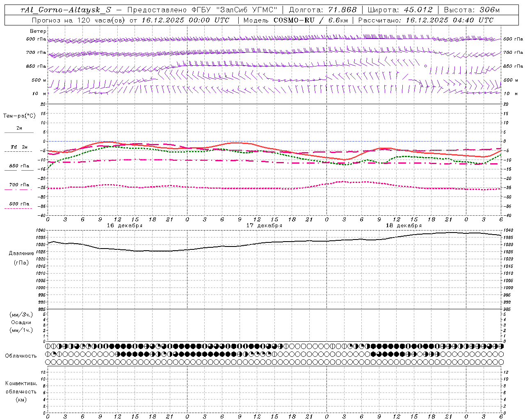Click the 18 декабря date label
525x420 pixels.
coord(404,226)
